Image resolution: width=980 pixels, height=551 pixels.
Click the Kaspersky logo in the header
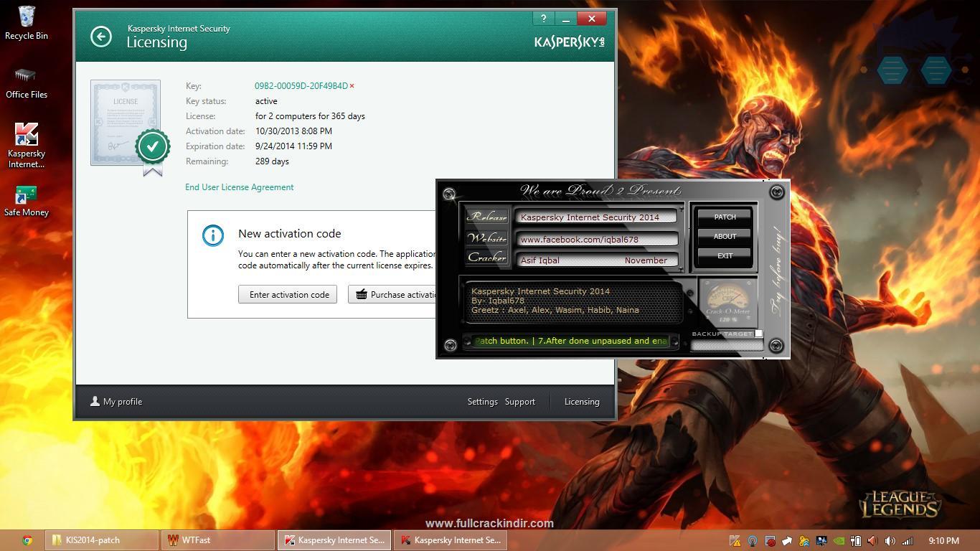pyautogui.click(x=570, y=42)
